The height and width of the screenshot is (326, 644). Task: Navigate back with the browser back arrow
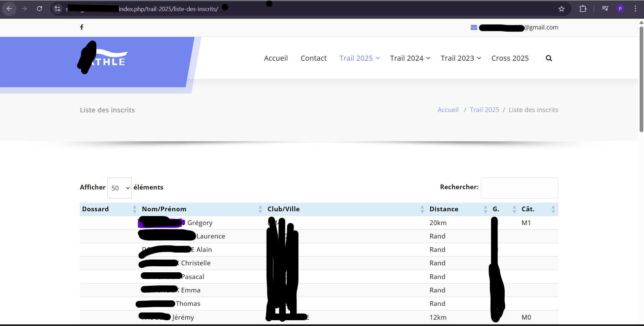(x=9, y=8)
